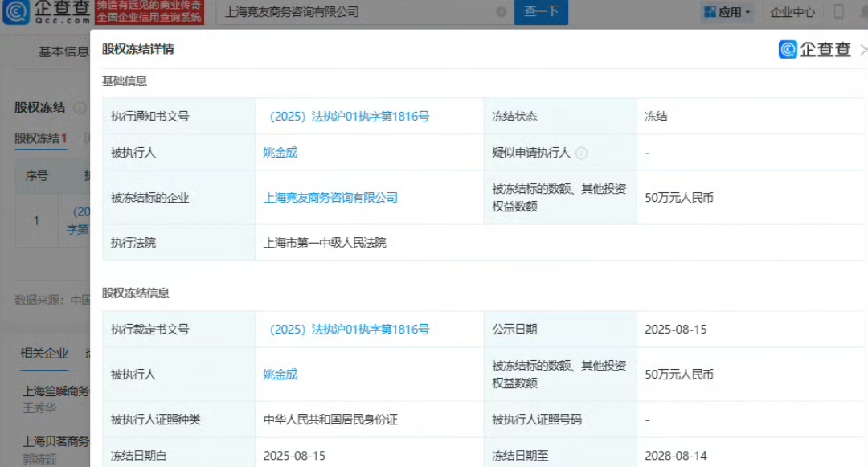The image size is (868, 467).
Task: Click 50万元人民币 in 基础信息 section
Action: click(x=679, y=198)
